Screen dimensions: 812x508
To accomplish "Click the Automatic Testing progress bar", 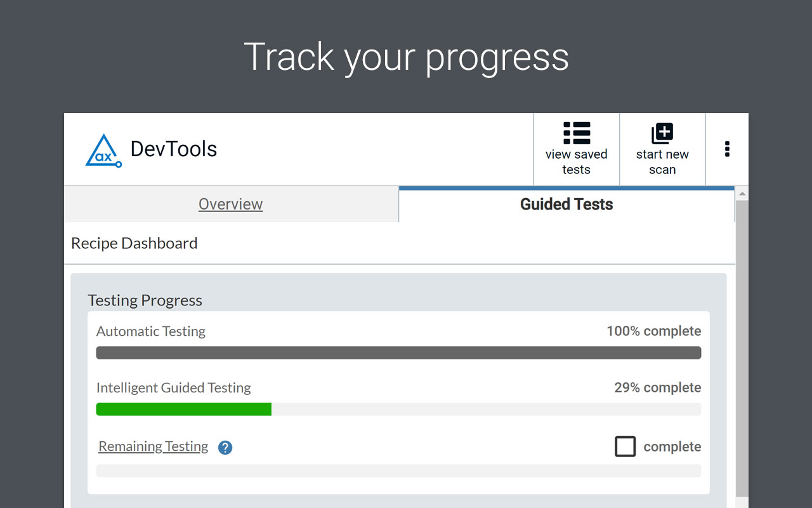I will (x=398, y=352).
